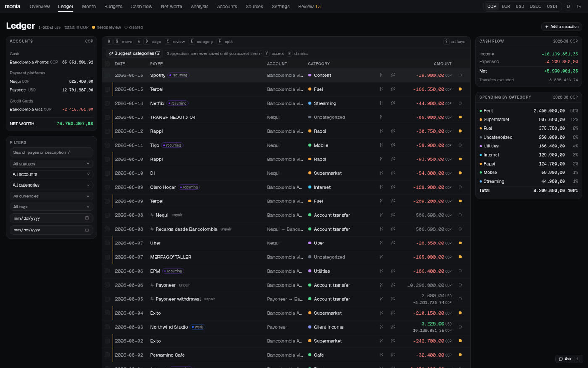The image size is (588, 368).
Task: Click Suggest categories (5) button
Action: [x=134, y=53]
